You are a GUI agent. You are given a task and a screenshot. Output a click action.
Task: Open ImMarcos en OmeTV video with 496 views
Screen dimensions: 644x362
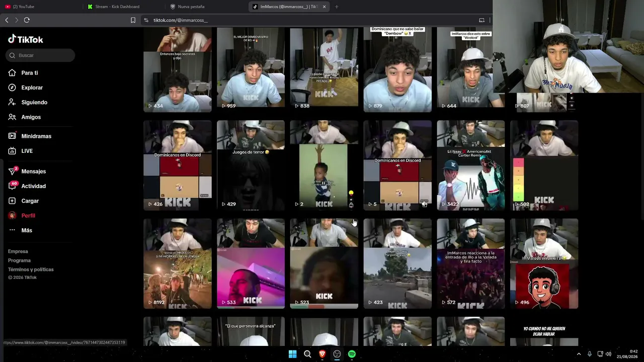pos(544,263)
